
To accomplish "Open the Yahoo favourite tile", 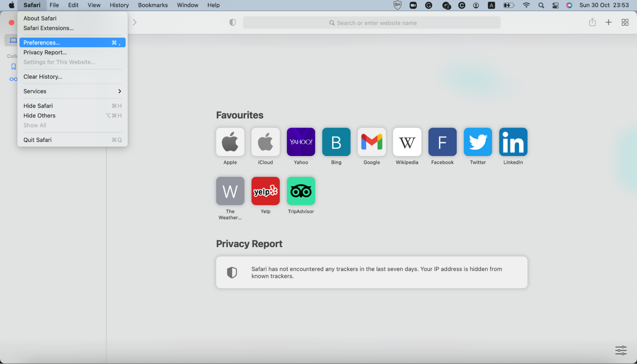I will point(301,142).
